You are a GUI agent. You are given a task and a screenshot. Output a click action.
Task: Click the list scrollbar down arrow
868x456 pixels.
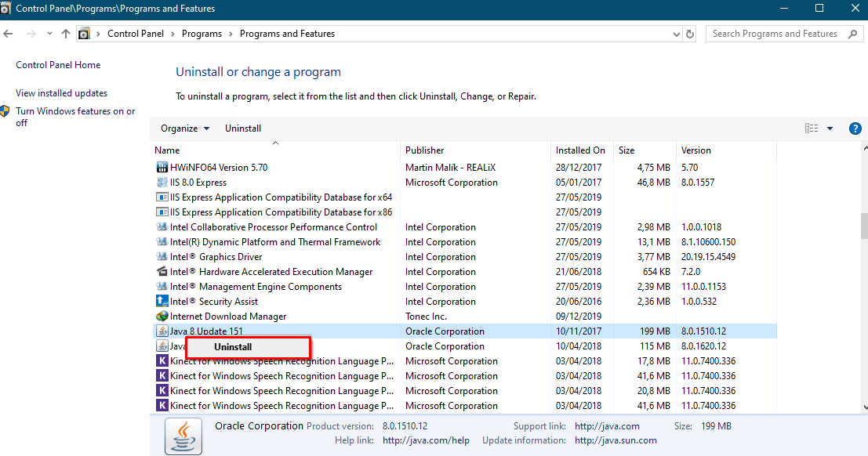865,408
